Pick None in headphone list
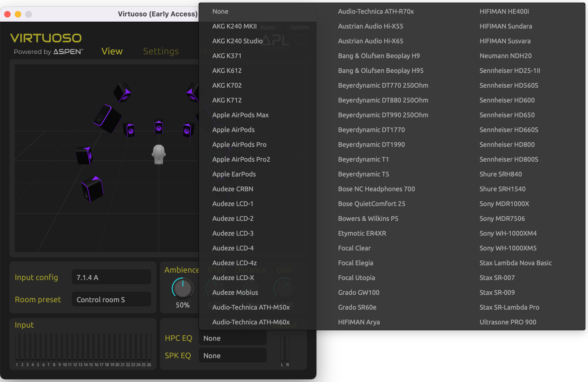The width and height of the screenshot is (588, 382). (220, 11)
